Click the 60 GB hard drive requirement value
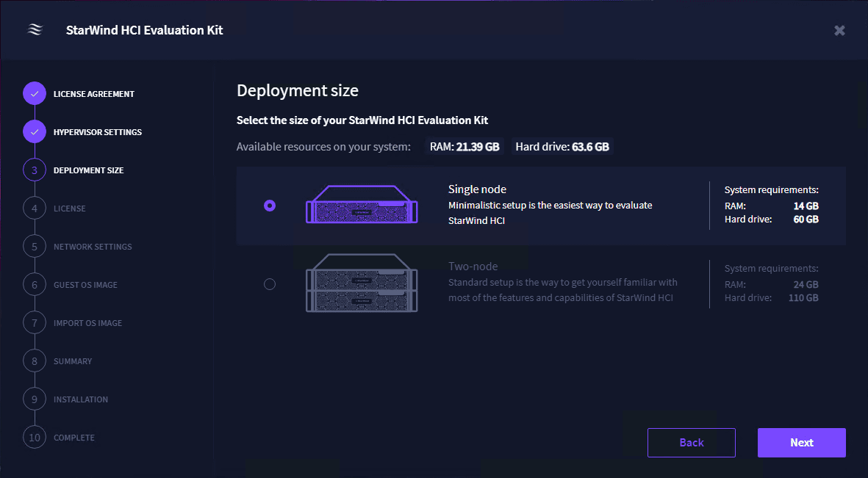 (x=806, y=220)
